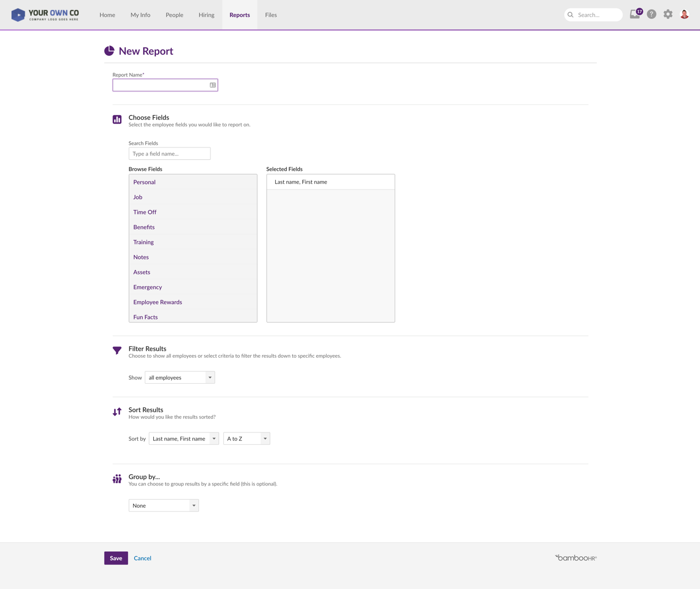Expand the Emergency field category

pyautogui.click(x=193, y=287)
